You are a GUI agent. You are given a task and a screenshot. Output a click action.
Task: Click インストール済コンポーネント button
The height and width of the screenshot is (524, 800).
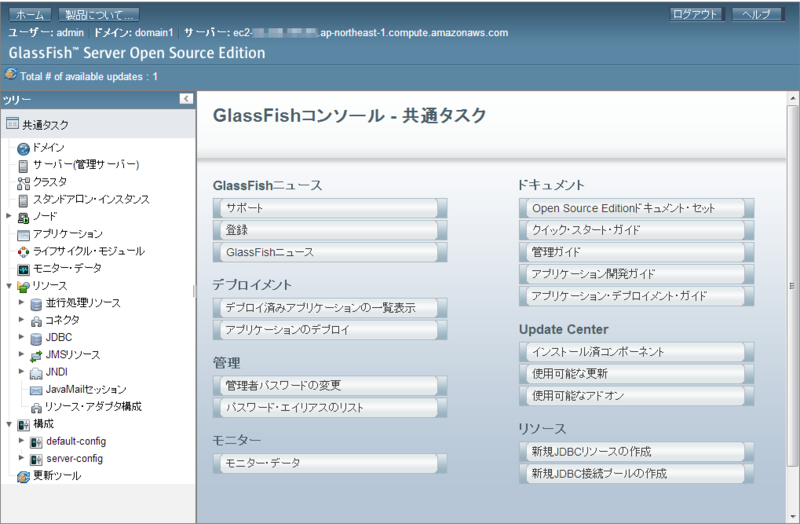[x=636, y=352]
